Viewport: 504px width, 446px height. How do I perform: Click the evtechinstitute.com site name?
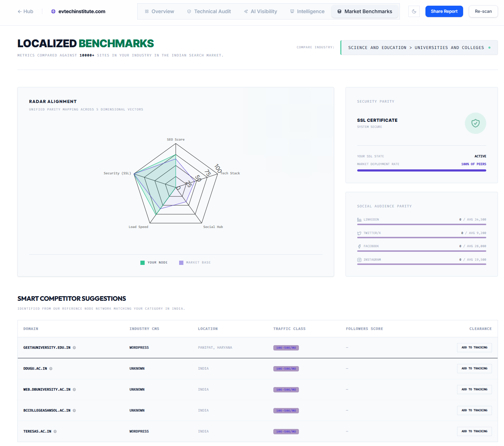coord(82,11)
